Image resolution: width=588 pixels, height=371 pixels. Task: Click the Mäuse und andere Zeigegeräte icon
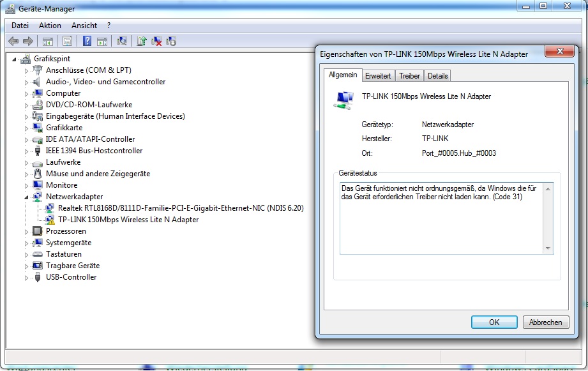(38, 173)
